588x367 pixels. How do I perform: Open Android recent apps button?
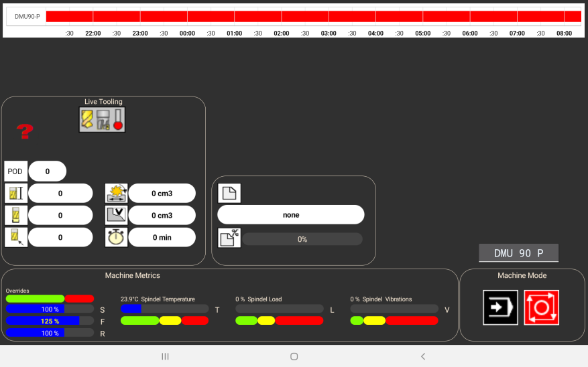coord(165,356)
